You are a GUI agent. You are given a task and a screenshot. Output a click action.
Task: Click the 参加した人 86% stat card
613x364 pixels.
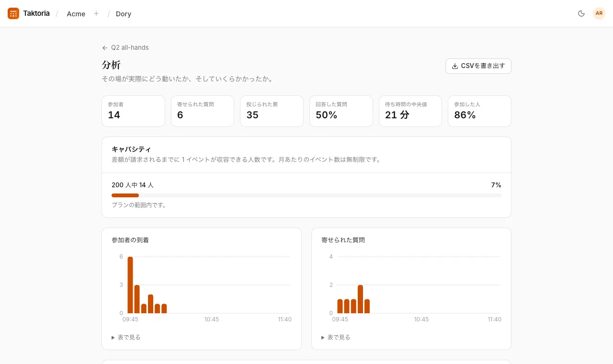(479, 111)
